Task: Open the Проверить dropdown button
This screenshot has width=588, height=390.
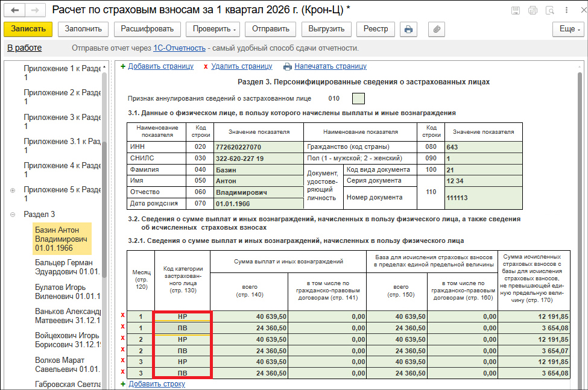Action: click(x=213, y=29)
